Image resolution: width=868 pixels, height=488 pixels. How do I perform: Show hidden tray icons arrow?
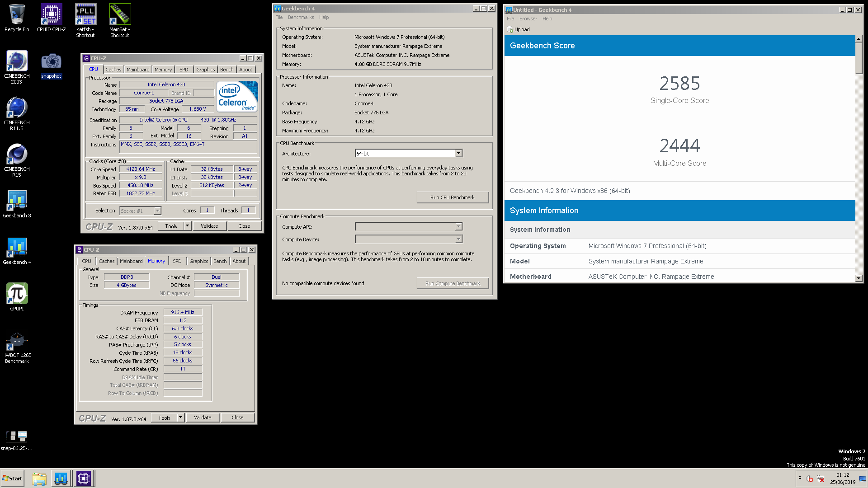[800, 478]
